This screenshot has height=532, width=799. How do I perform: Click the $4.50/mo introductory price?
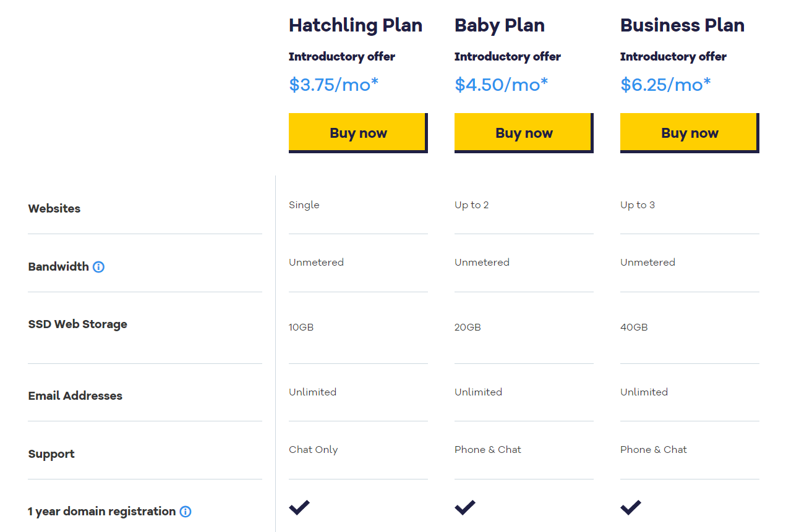pos(500,84)
